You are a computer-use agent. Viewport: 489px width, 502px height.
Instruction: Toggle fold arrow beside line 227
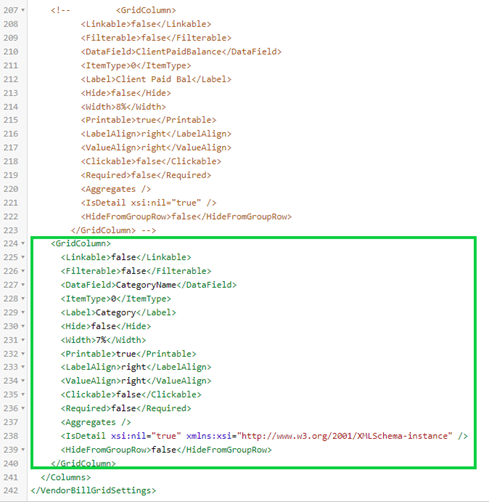23,285
